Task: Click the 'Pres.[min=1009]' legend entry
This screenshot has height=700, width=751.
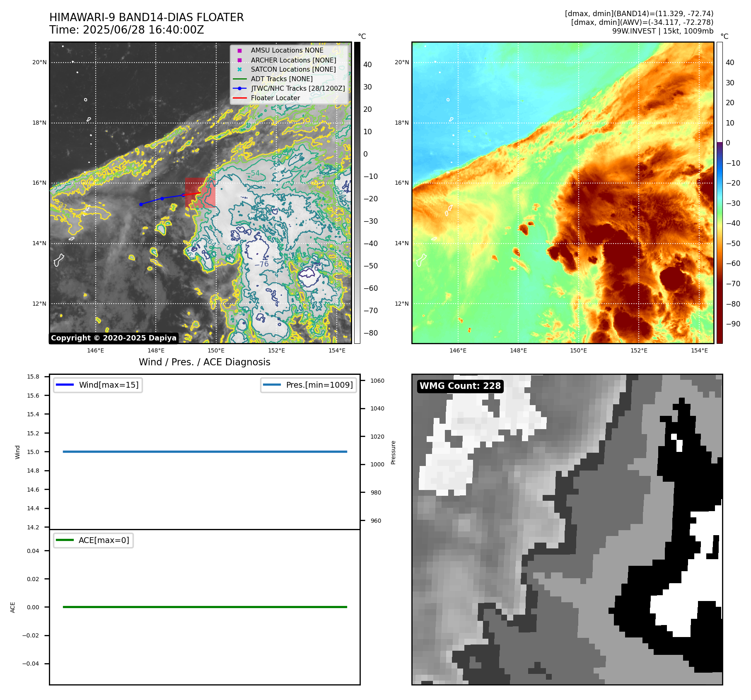Action: [308, 385]
